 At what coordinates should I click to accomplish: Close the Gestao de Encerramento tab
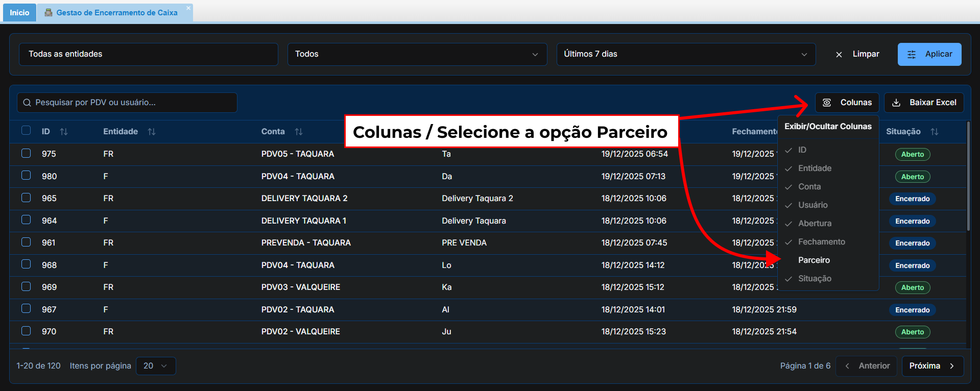(188, 8)
